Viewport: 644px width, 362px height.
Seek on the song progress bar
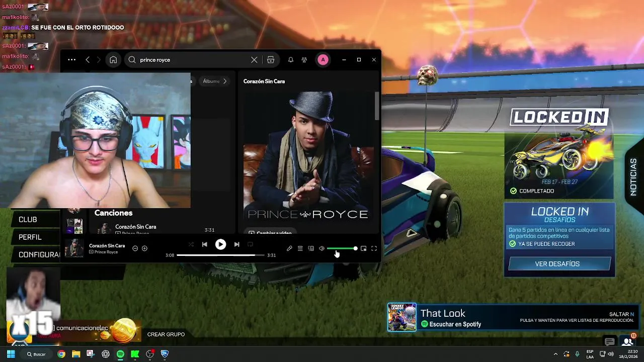point(220,255)
